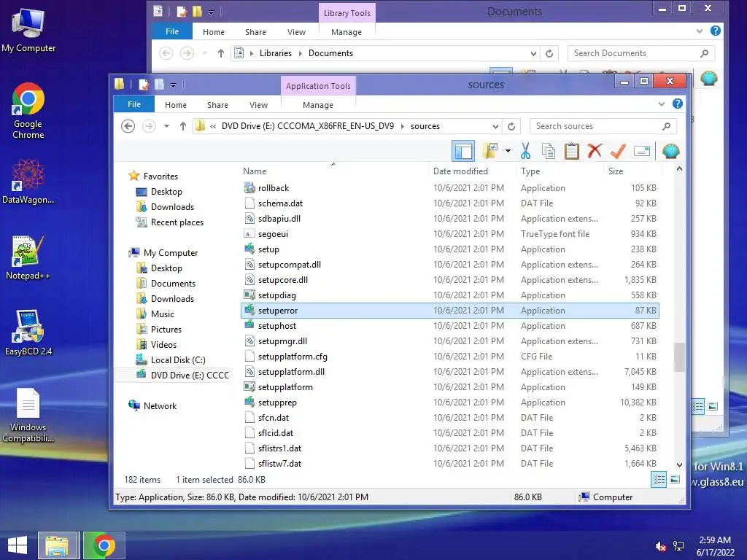Open the dropdown arrow beside folder options icon

coord(508,152)
